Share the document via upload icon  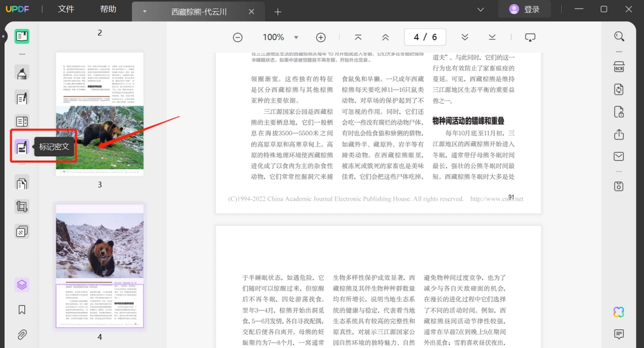point(619,134)
